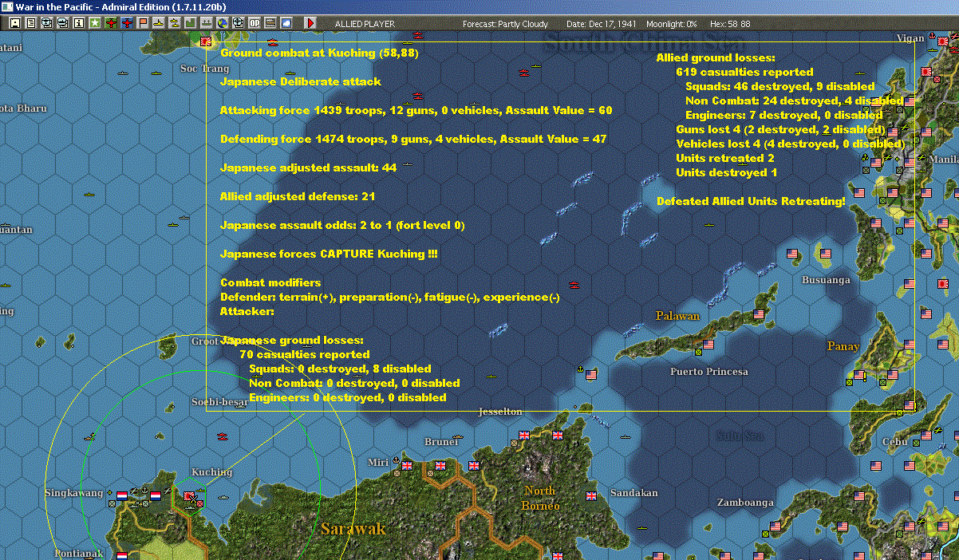The image size is (959, 560).
Task: Click 'Japanese assault odds: 2 to 1' line
Action: point(342,225)
